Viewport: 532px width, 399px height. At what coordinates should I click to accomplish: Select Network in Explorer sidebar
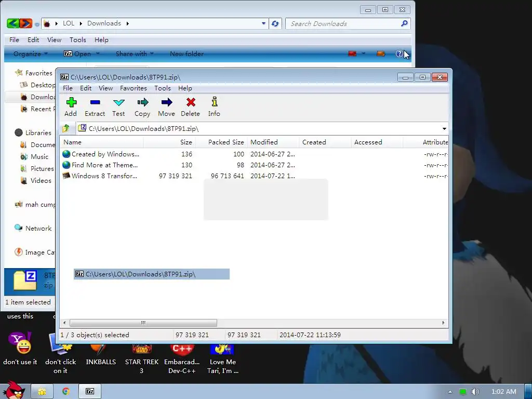click(x=33, y=229)
